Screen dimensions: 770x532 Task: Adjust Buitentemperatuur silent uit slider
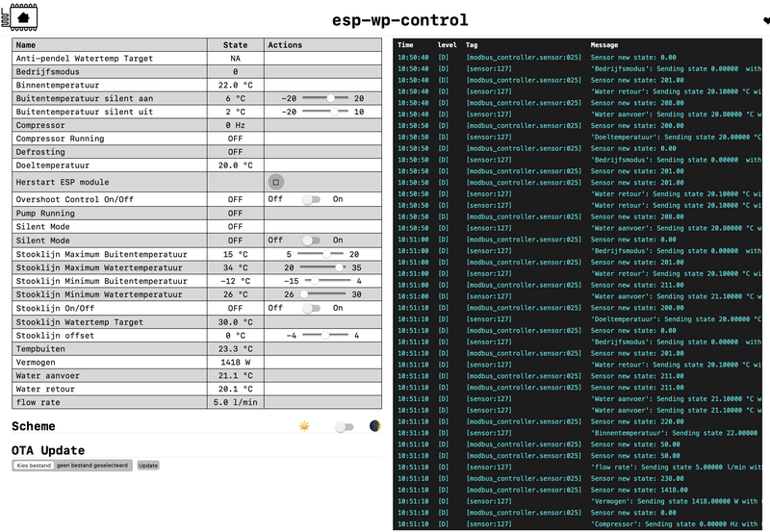pyautogui.click(x=325, y=112)
